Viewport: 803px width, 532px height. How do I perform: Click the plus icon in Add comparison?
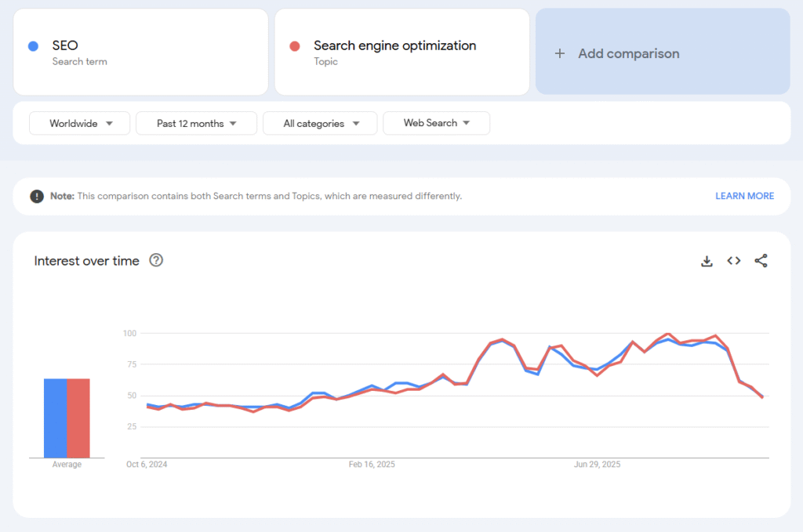click(559, 53)
